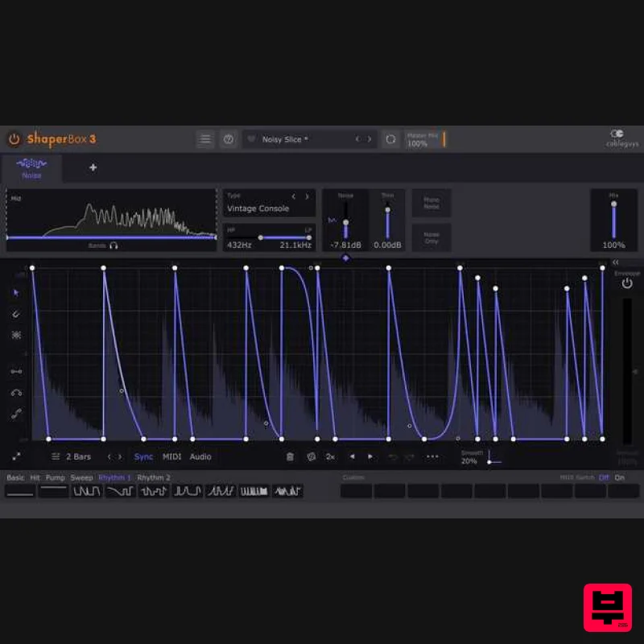Open the hamburger menu at the top
The width and height of the screenshot is (644, 644).
(205, 138)
